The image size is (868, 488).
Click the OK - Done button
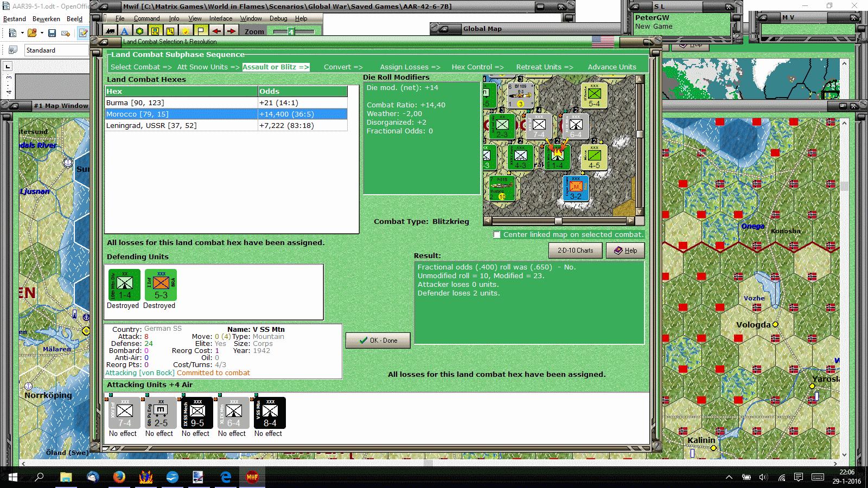[378, 341]
